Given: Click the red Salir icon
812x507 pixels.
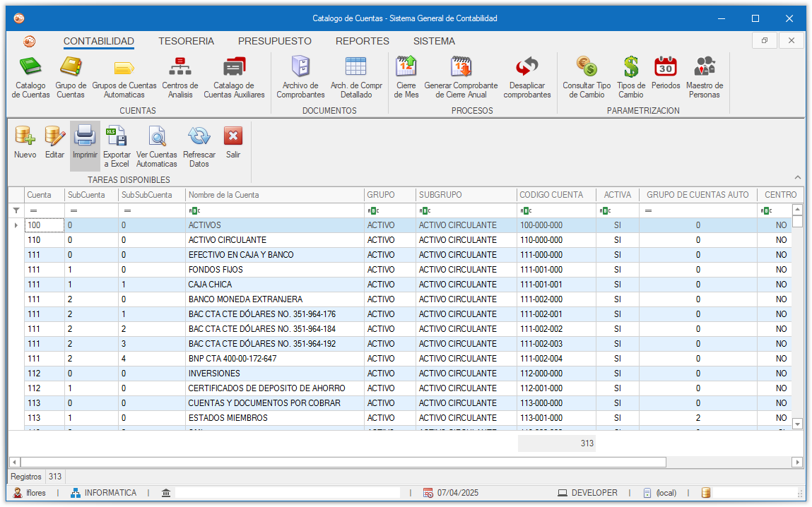Looking at the screenshot, I should click(x=233, y=136).
